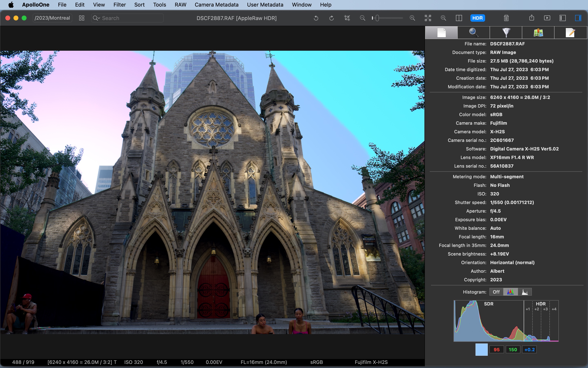588x368 pixels.
Task: Rotate image counterclockwise using the left rotate icon
Action: pyautogui.click(x=316, y=18)
